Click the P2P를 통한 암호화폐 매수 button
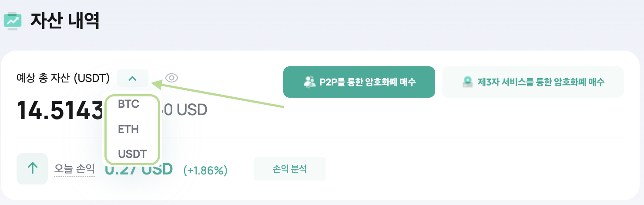The image size is (644, 205). click(359, 82)
